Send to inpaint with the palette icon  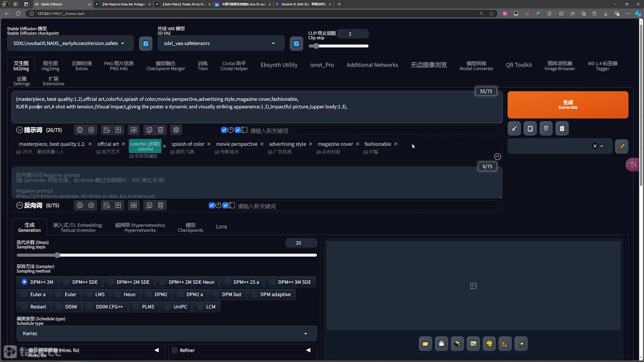[489, 344]
